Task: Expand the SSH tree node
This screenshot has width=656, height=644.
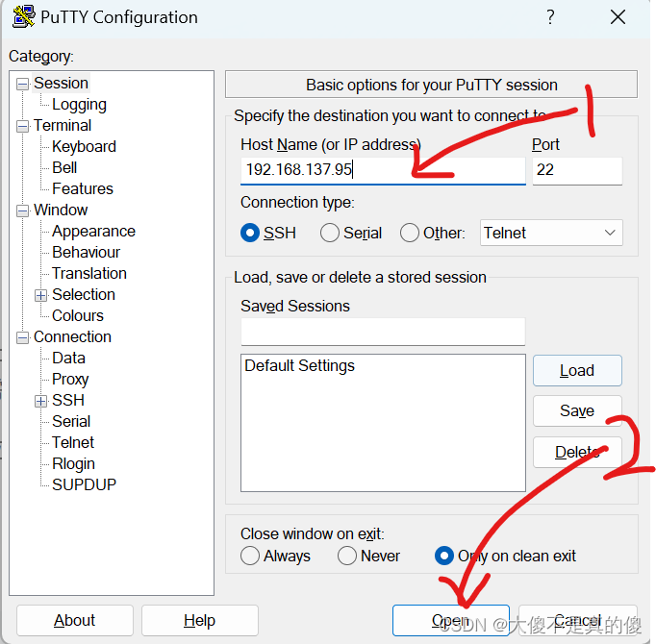Action: click(41, 402)
